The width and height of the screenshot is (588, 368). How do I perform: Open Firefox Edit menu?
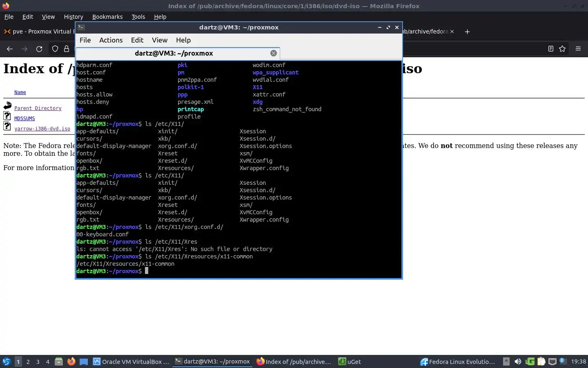[x=28, y=17]
